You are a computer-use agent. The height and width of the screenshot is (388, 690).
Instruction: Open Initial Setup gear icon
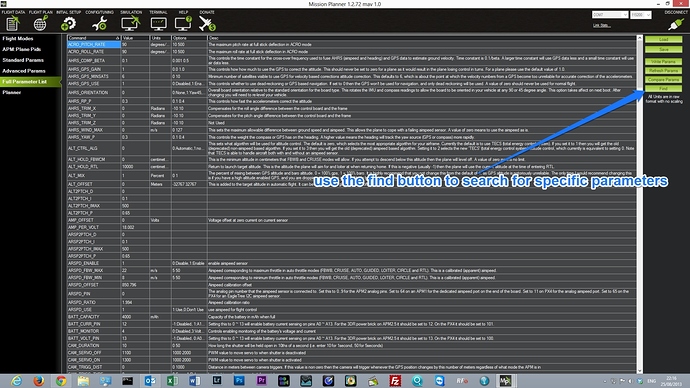(69, 23)
